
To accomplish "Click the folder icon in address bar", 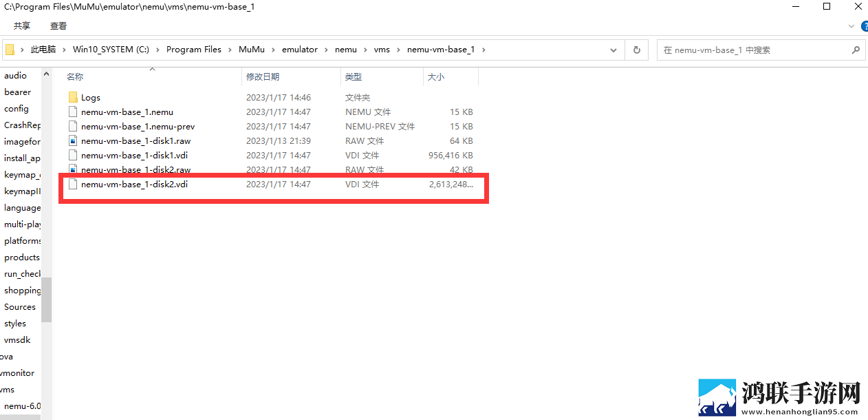I will pyautogui.click(x=10, y=50).
